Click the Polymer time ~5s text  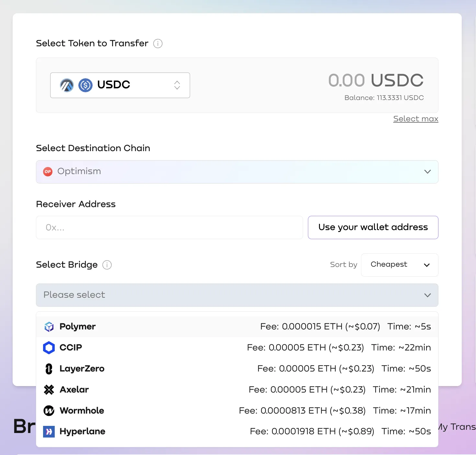[x=409, y=327]
